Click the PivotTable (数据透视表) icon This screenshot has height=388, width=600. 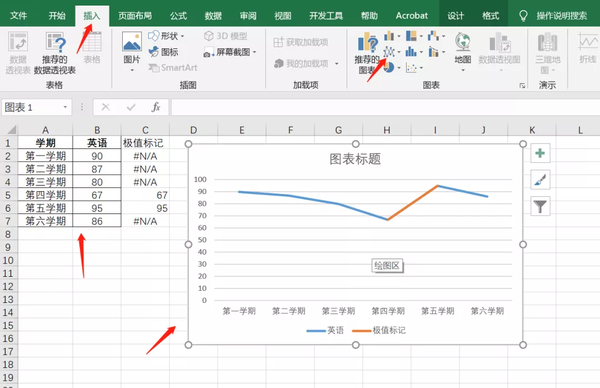18,42
